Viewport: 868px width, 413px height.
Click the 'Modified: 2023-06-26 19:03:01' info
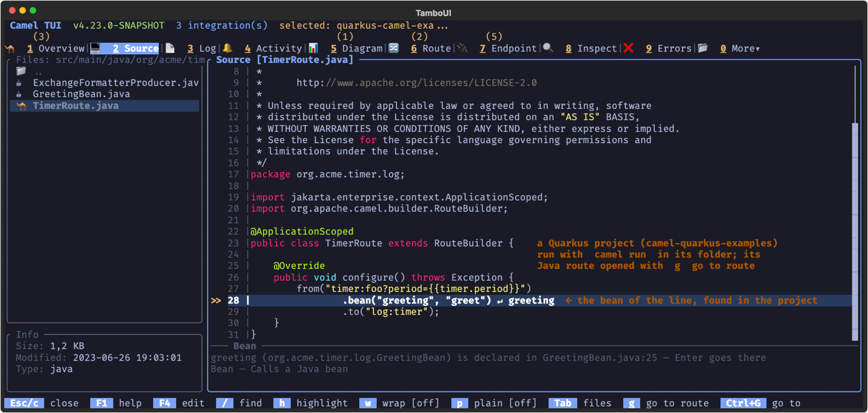[x=99, y=358]
